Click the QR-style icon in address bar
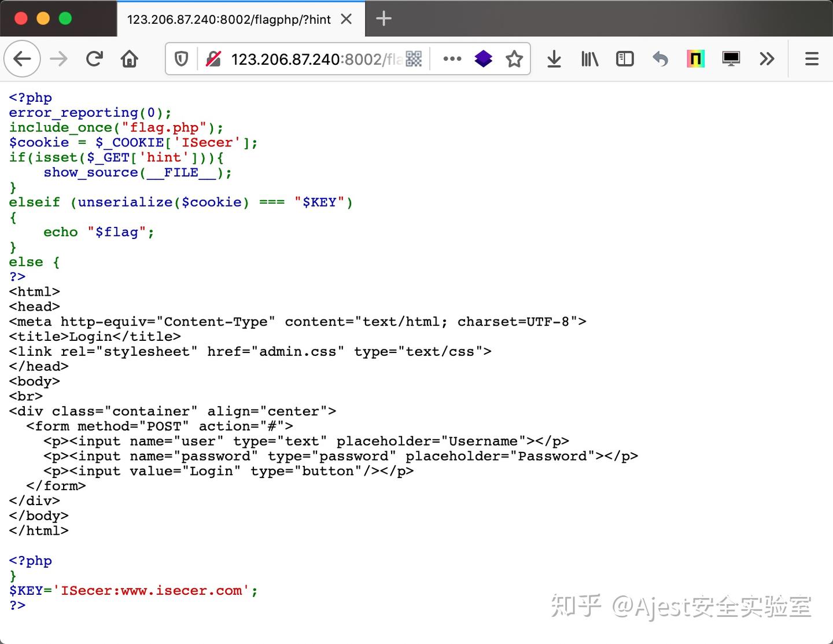The width and height of the screenshot is (833, 644). pos(413,58)
